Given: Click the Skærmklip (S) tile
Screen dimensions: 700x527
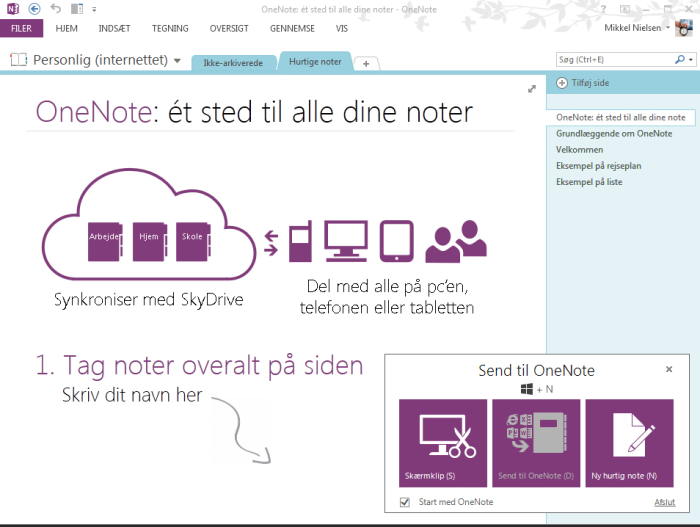Looking at the screenshot, I should tap(443, 443).
